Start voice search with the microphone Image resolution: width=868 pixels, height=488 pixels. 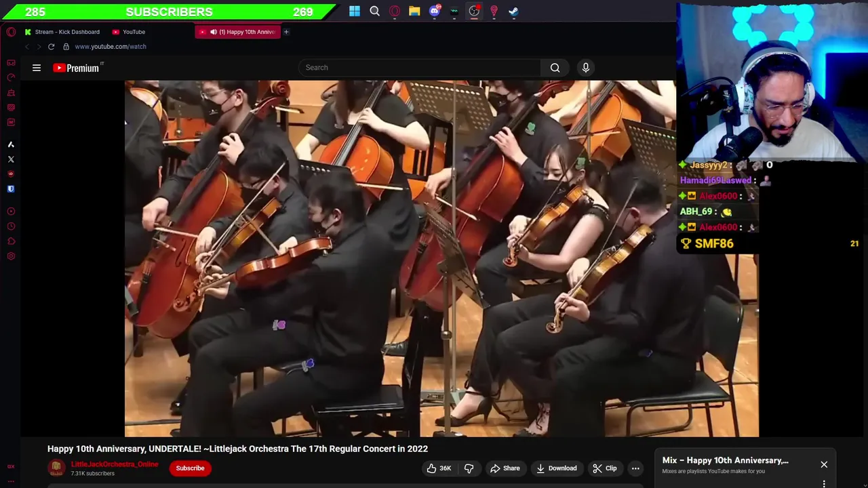click(x=586, y=67)
